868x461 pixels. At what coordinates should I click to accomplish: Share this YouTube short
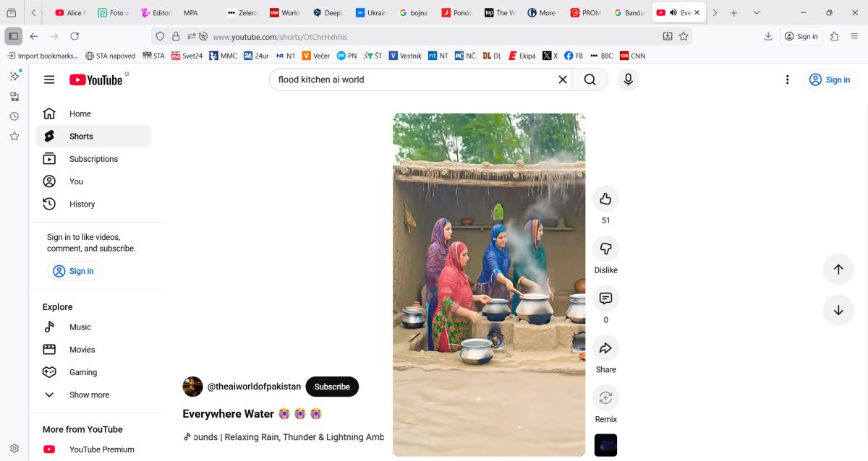click(605, 348)
